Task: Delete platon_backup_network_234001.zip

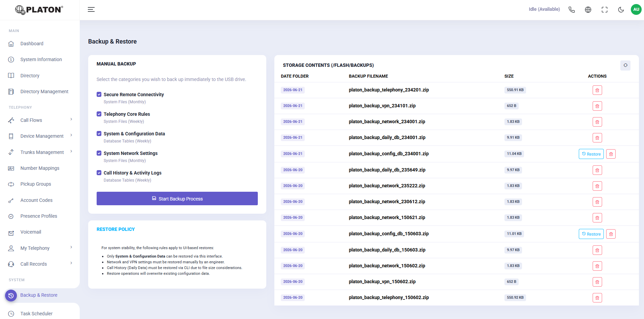Action: [597, 122]
